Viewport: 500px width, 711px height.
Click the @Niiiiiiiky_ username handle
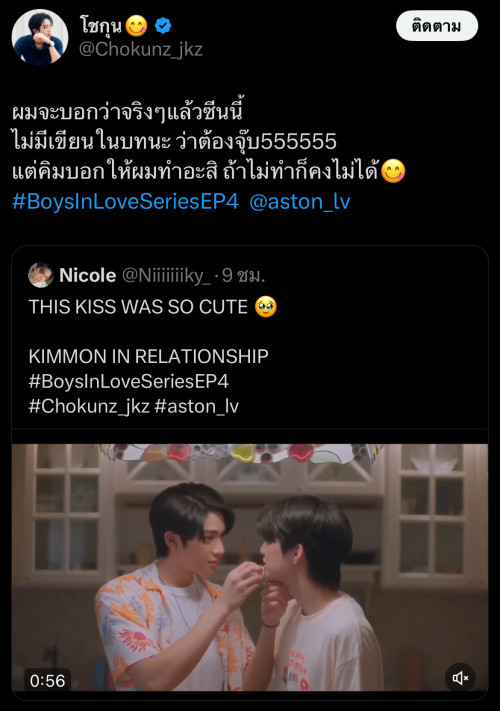[166, 275]
